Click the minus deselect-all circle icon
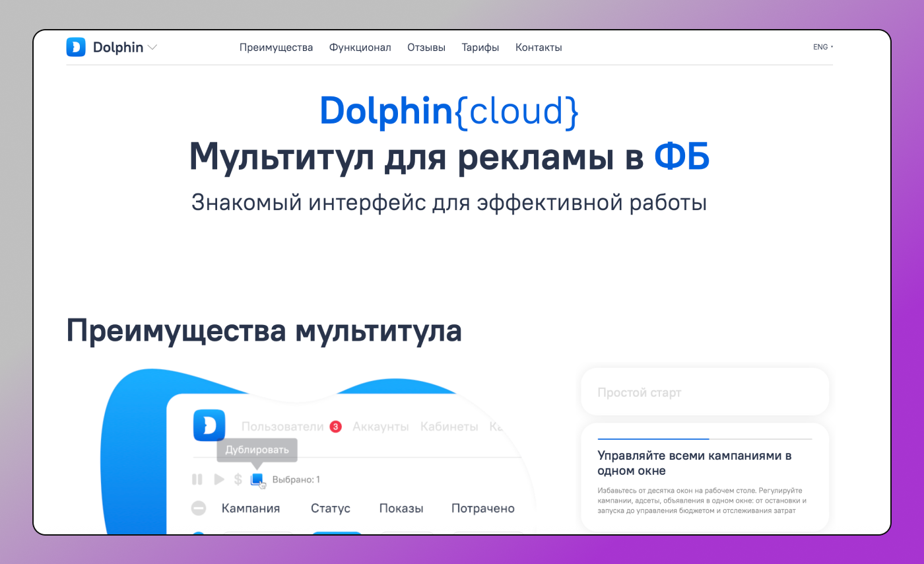Image resolution: width=924 pixels, height=564 pixels. point(198,508)
